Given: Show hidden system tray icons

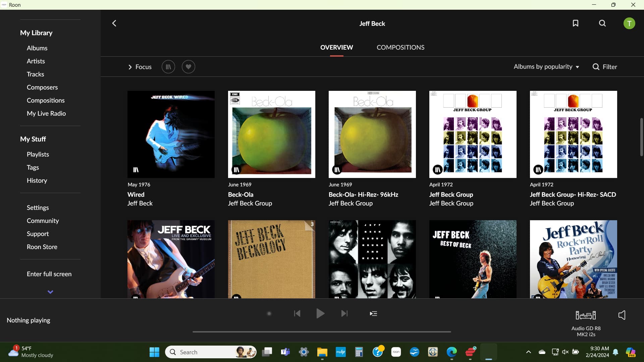Looking at the screenshot, I should pos(528,352).
